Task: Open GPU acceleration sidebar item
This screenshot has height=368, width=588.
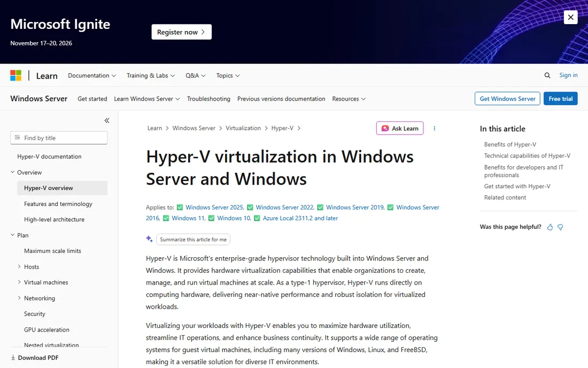Action: [x=47, y=329]
